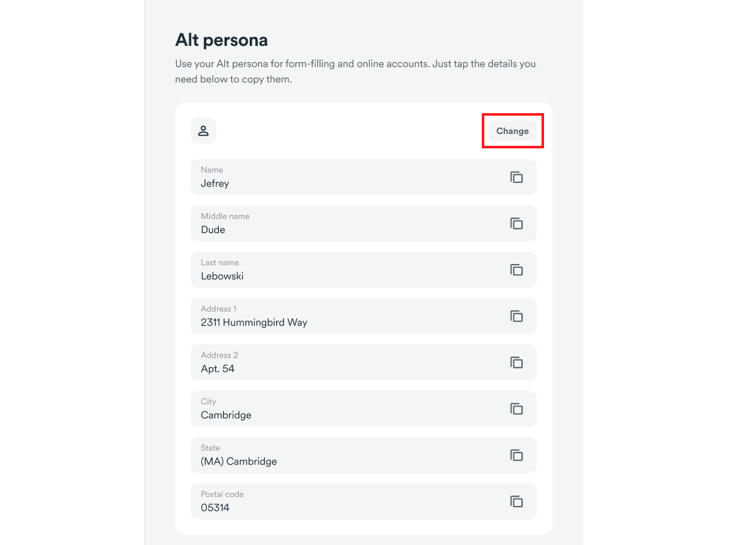Copy Address 2 Apt. 54
756x545 pixels.
point(516,363)
